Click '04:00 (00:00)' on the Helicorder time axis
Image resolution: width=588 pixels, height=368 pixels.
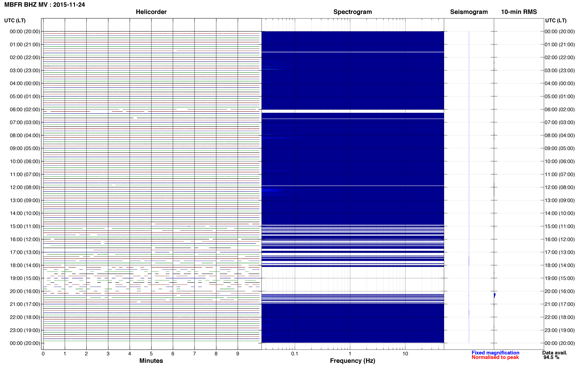(25, 83)
